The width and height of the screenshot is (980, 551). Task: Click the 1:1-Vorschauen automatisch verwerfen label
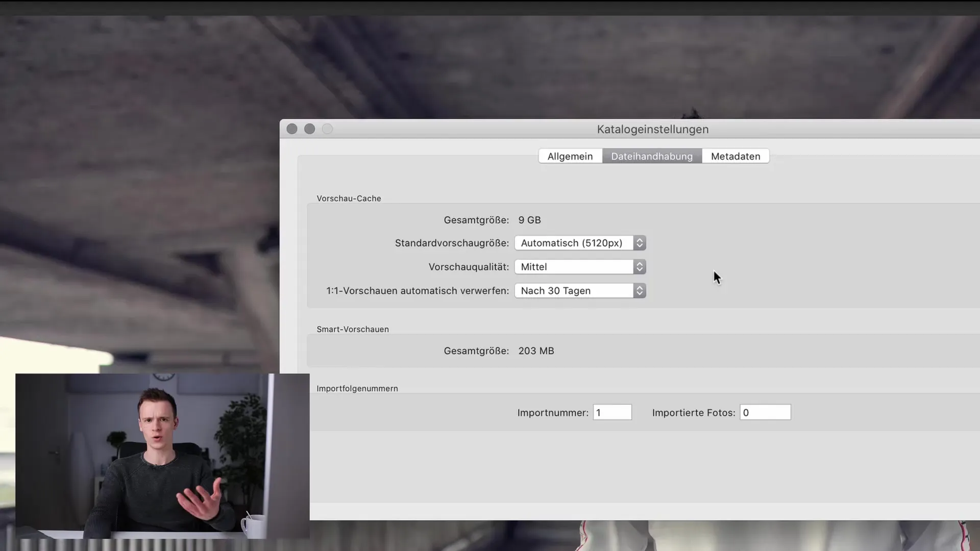[x=418, y=291]
